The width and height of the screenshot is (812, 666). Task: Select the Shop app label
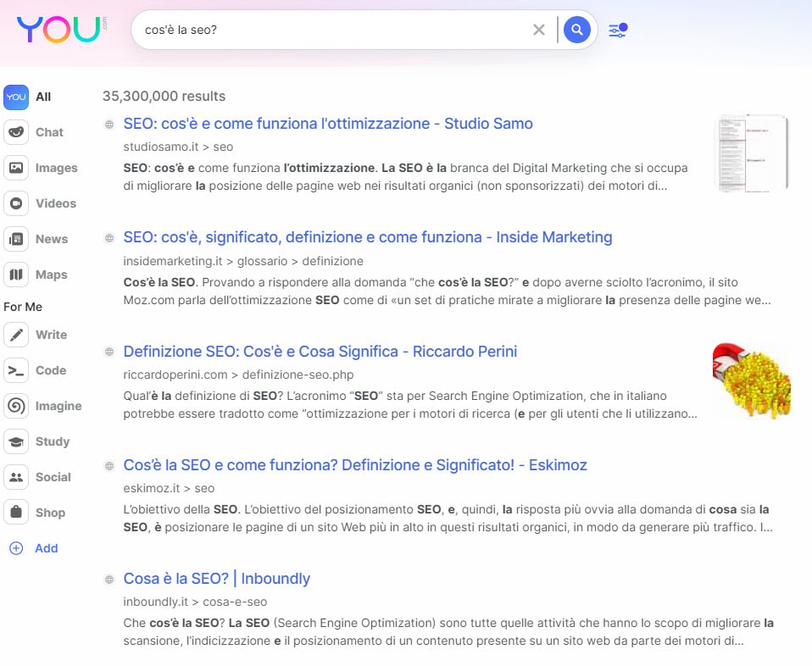coord(50,513)
